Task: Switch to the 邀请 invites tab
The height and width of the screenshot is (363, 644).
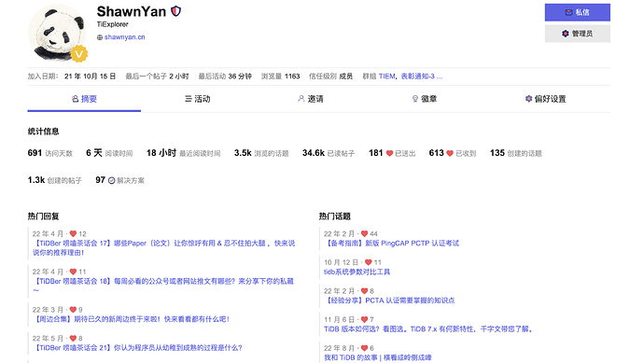Action: click(311, 99)
